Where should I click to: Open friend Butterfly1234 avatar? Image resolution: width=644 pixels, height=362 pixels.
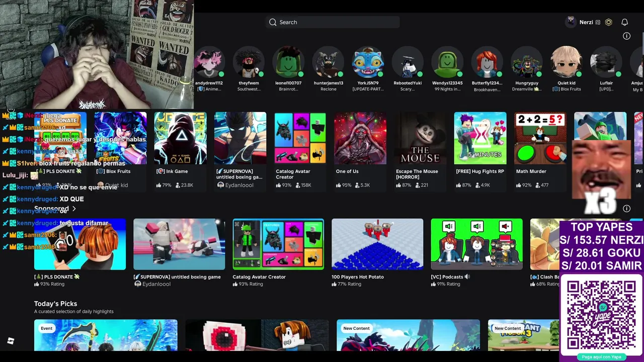[x=487, y=62]
